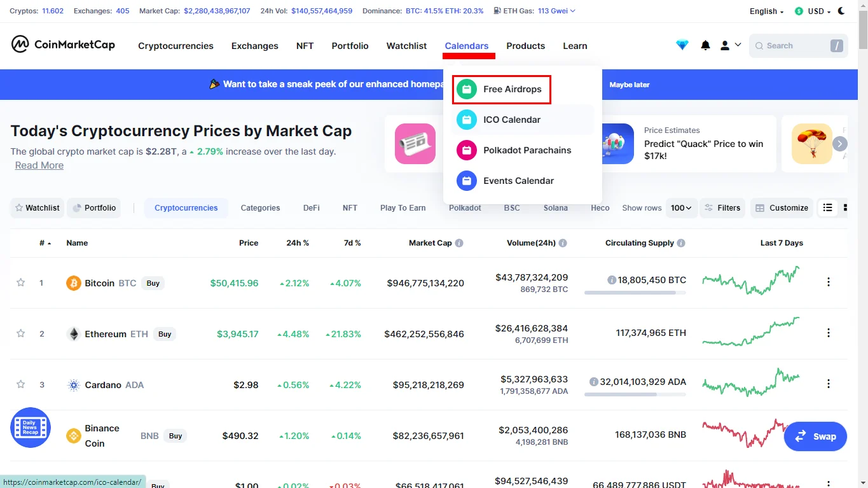
Task: Switch to Play To Earn tab
Action: coord(403,208)
